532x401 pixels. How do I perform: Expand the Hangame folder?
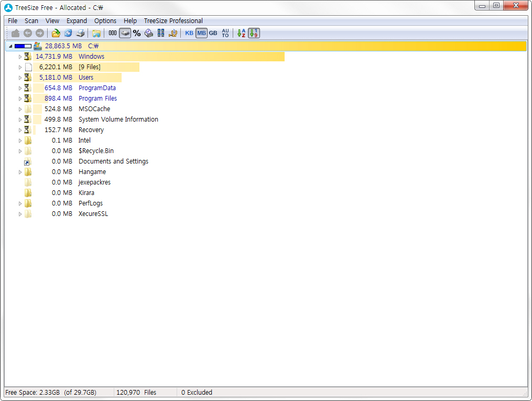(x=20, y=172)
